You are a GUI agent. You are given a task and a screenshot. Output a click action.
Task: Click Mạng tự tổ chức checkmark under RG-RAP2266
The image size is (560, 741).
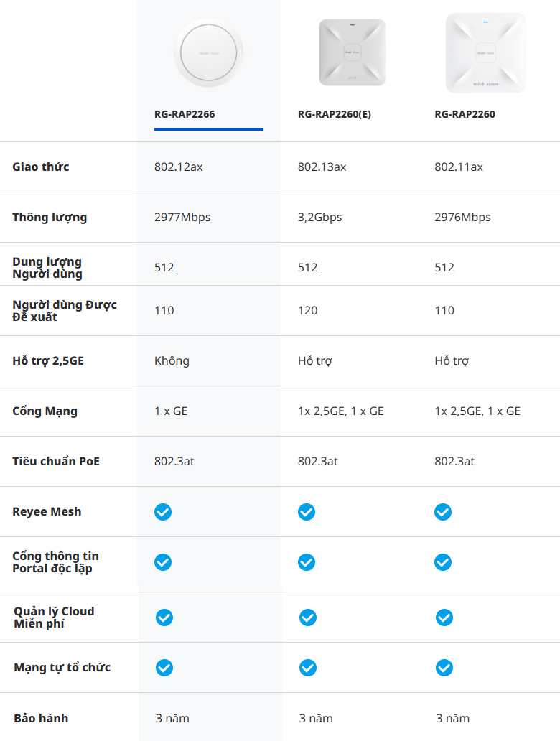[x=164, y=668]
